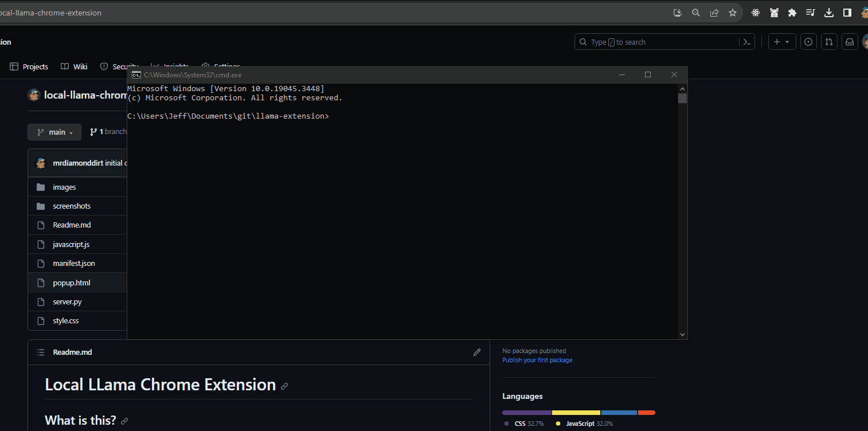Screen dimensions: 868x431
Task: Click the anchor link icon beside 'Local LLama Chrome Extension'
Action: [x=284, y=386]
